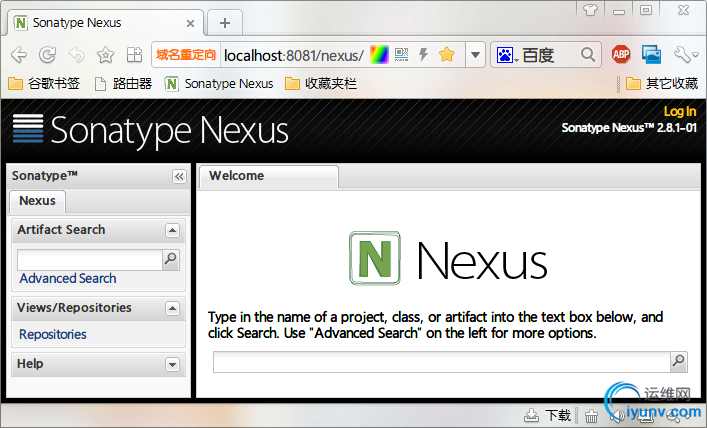The image size is (707, 428).
Task: Focus the Welcome page search box
Action: tap(442, 362)
